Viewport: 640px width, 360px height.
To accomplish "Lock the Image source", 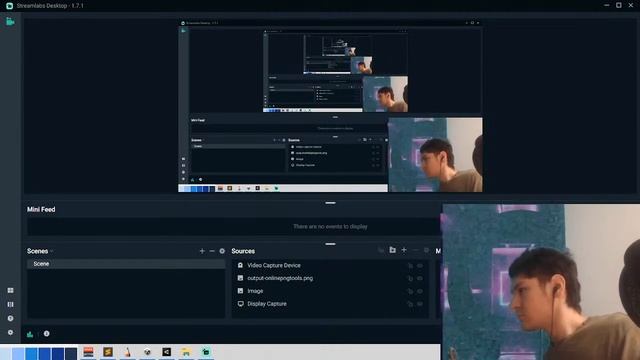I will coord(410,291).
